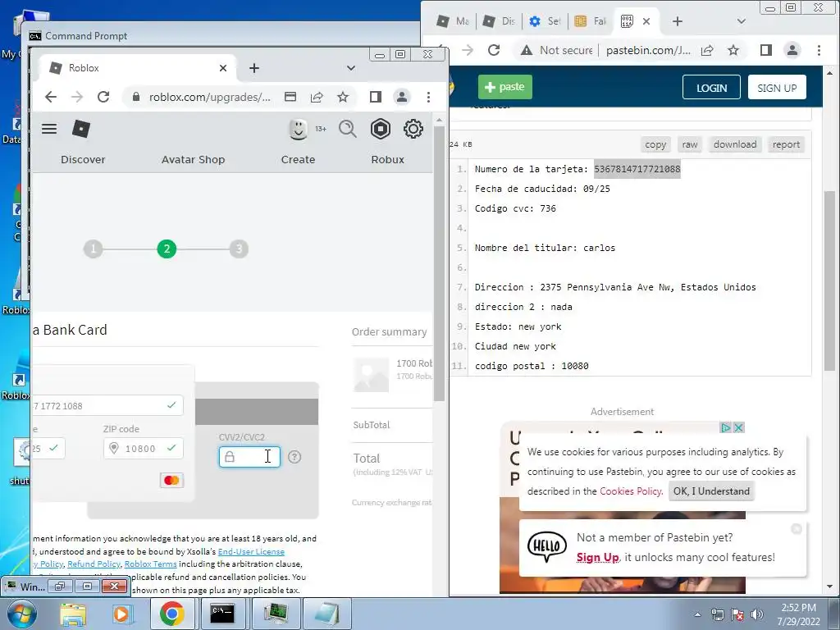
Task: Toggle side panel in Pastebin window
Action: tap(766, 50)
